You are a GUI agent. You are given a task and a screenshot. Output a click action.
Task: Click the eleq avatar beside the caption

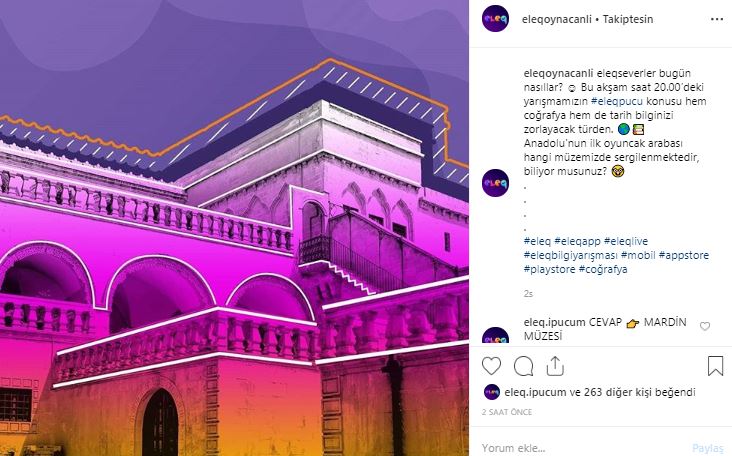pos(495,183)
